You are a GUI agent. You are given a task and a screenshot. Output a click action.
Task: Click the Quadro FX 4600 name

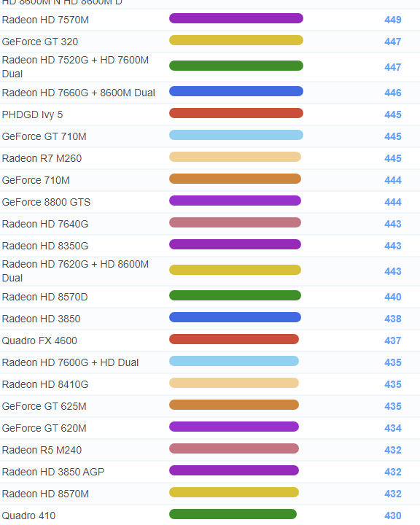point(39,341)
